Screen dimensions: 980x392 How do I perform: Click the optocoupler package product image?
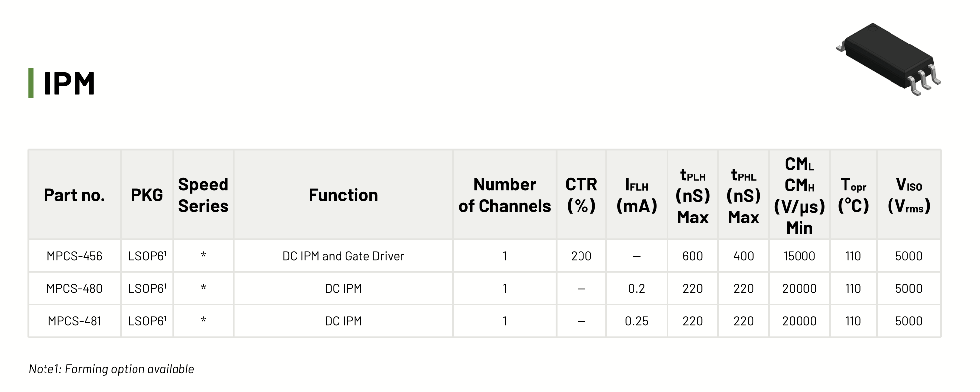point(888,58)
